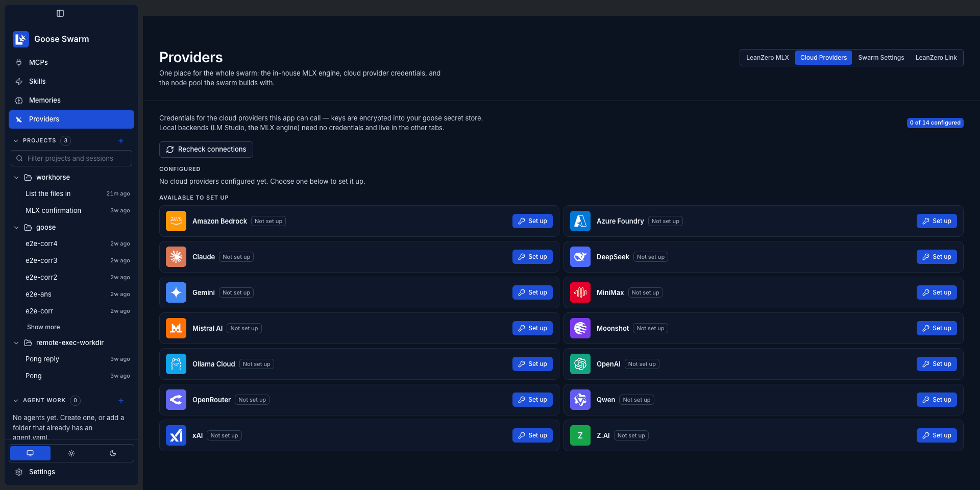Set up the Qwen provider

pos(937,400)
